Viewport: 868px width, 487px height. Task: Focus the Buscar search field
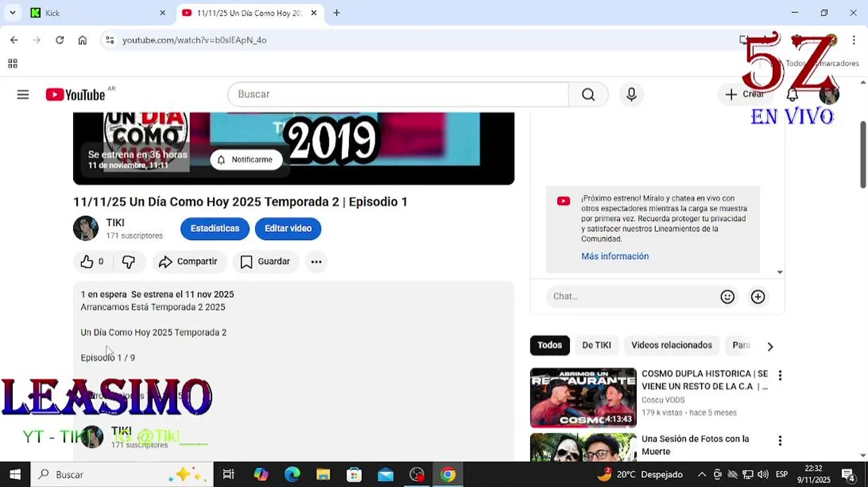(x=398, y=95)
